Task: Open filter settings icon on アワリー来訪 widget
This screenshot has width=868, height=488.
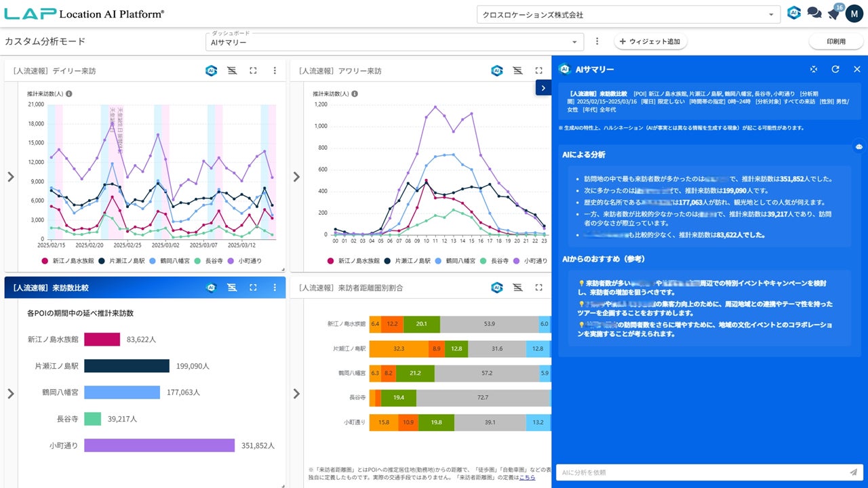Action: coord(517,70)
